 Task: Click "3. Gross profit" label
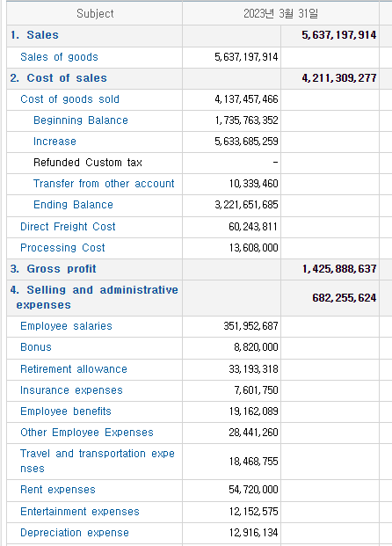pyautogui.click(x=54, y=269)
